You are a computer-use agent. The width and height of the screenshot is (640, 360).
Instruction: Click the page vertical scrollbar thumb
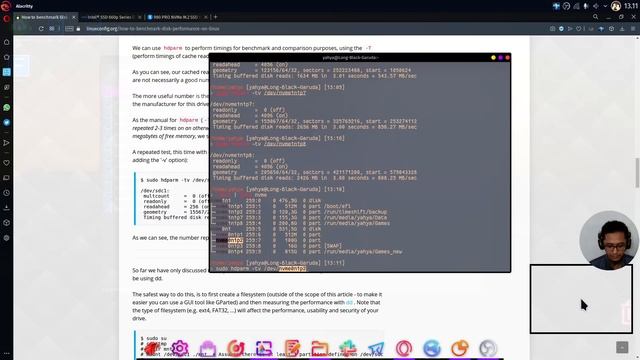point(637,173)
